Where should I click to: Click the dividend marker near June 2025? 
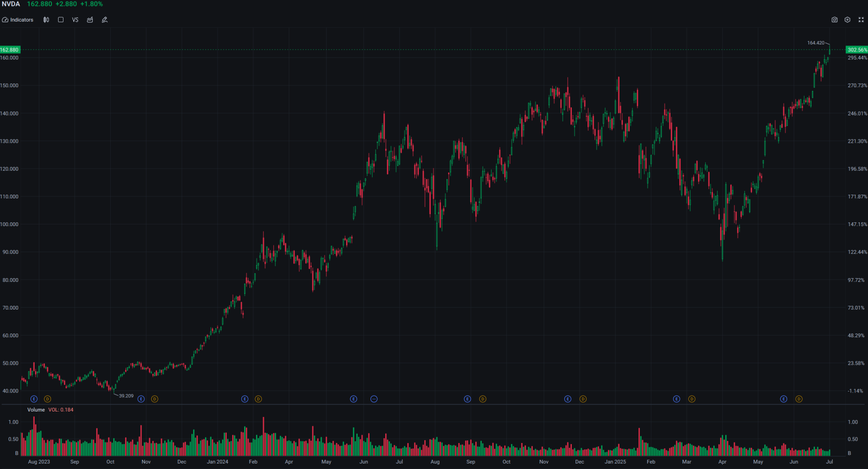(x=799, y=399)
